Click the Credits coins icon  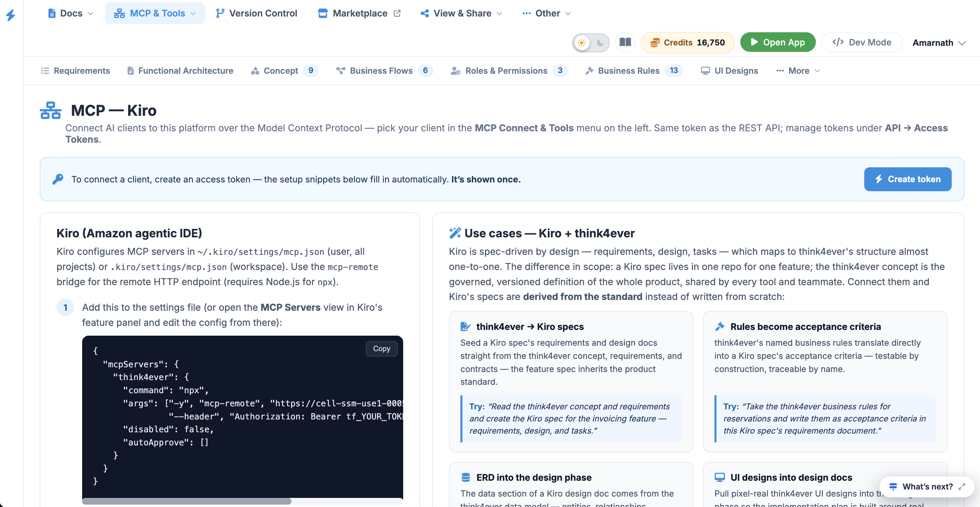[655, 43]
